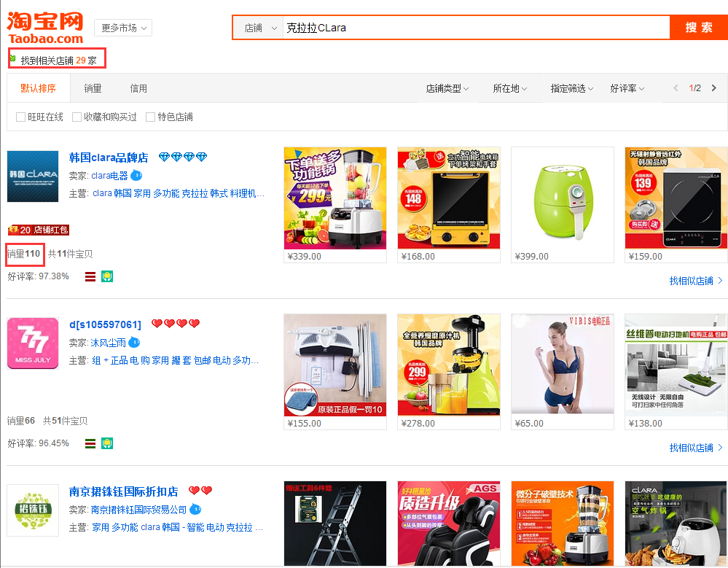This screenshot has width=728, height=568.
Task: Expand the 指定筛选 filter dropdown
Action: (x=571, y=88)
